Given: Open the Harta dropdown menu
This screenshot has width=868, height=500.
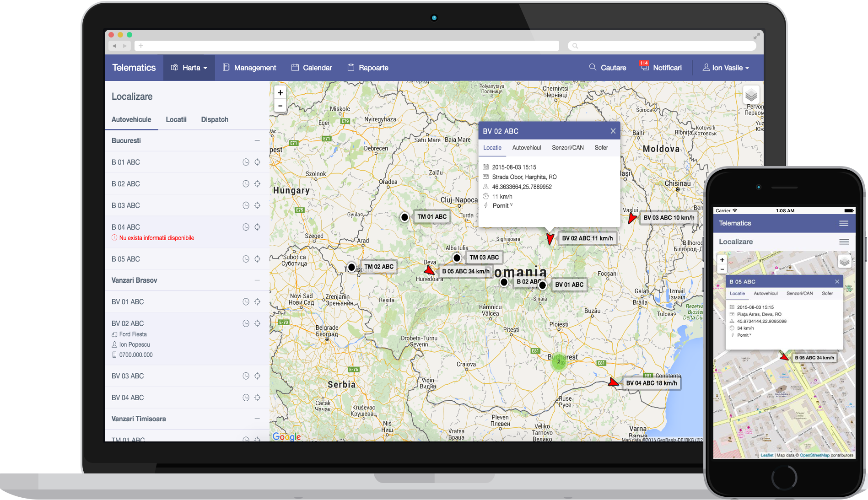Looking at the screenshot, I should (x=189, y=68).
